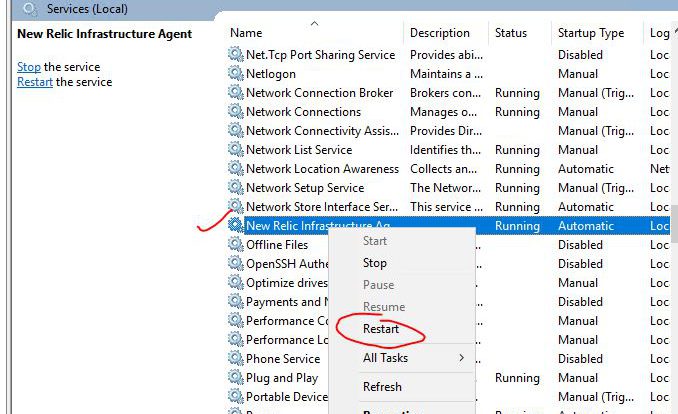Click the Stop the service link
Image resolution: width=678 pixels, height=414 pixels.
(x=29, y=67)
